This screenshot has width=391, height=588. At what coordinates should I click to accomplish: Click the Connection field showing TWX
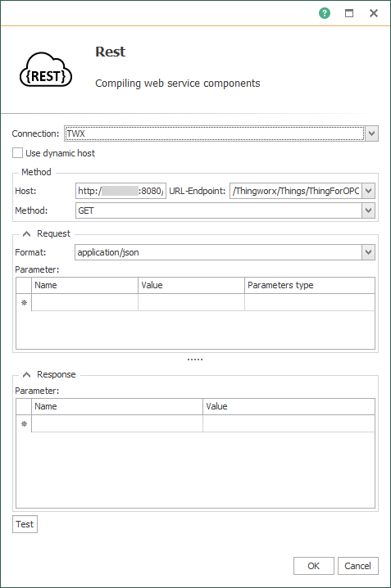tap(214, 133)
